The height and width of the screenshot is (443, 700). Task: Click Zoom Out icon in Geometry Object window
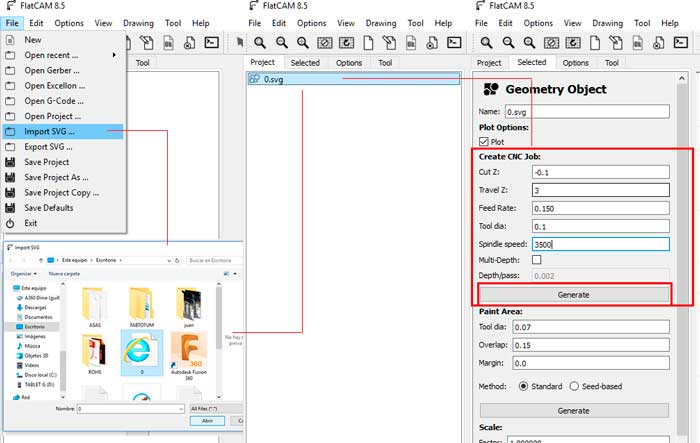[x=508, y=43]
